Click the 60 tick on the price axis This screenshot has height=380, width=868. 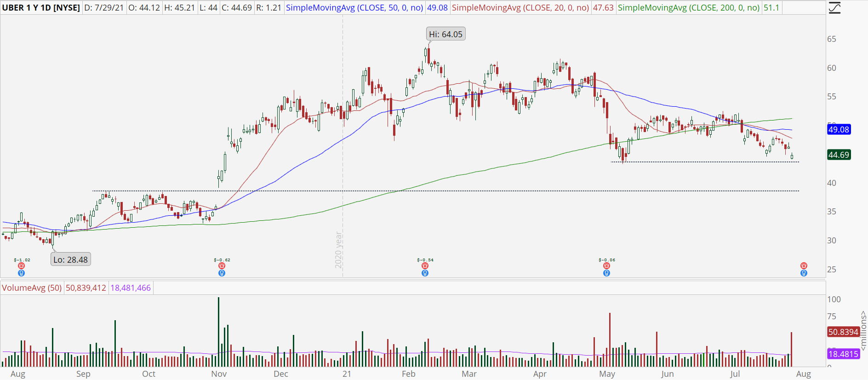point(832,68)
